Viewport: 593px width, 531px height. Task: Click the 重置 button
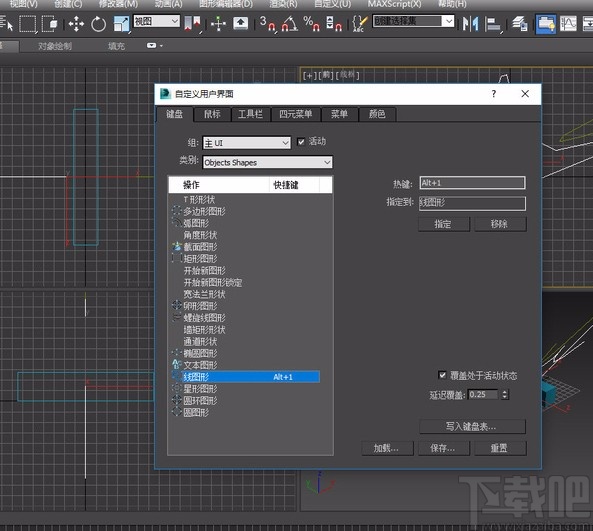500,449
